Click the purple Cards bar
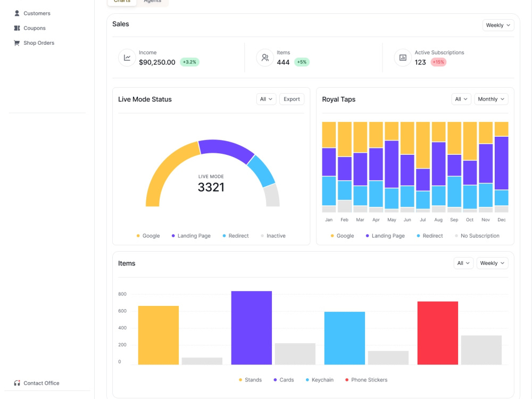The image size is (532, 399). point(252,328)
